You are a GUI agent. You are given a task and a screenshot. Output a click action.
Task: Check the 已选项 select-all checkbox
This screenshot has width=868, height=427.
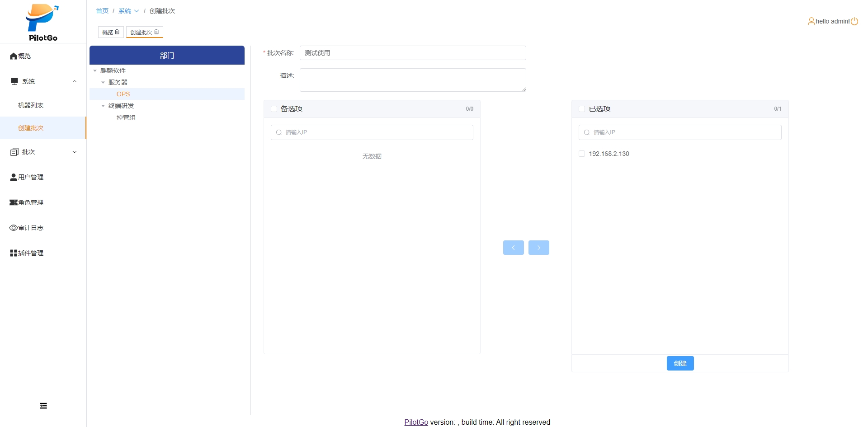[582, 109]
